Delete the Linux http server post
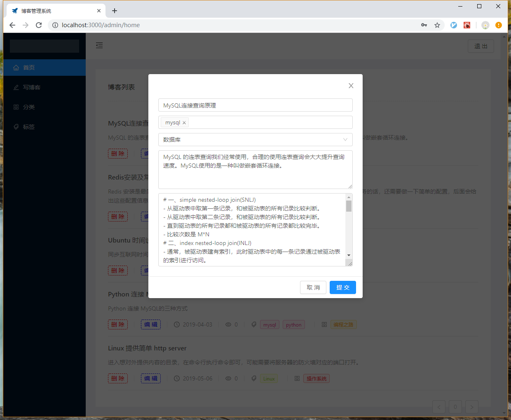This screenshot has width=511, height=420. pos(118,378)
